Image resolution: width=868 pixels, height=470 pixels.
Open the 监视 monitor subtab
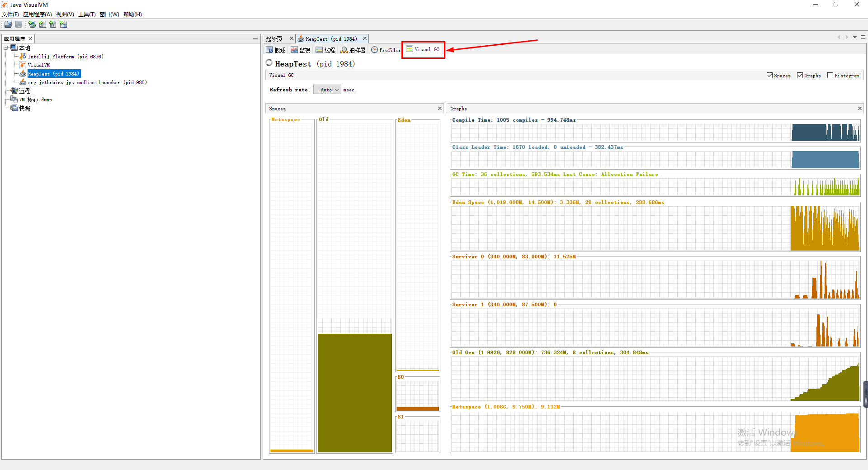pyautogui.click(x=301, y=50)
